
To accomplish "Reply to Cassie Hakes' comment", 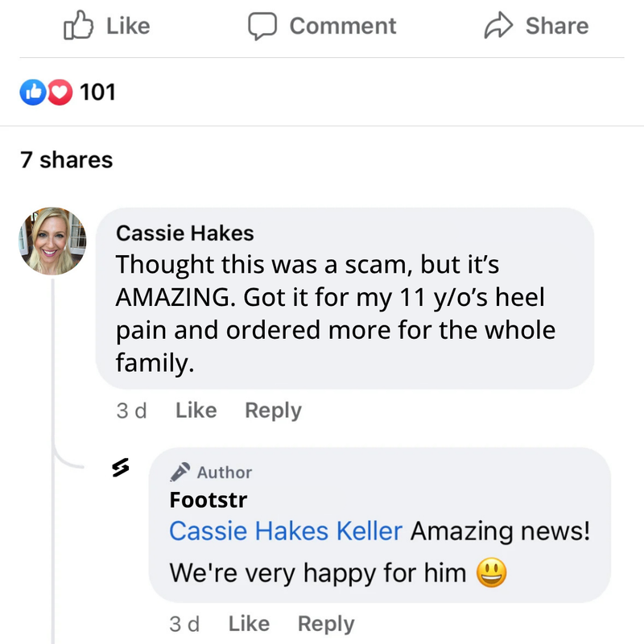I will (273, 411).
